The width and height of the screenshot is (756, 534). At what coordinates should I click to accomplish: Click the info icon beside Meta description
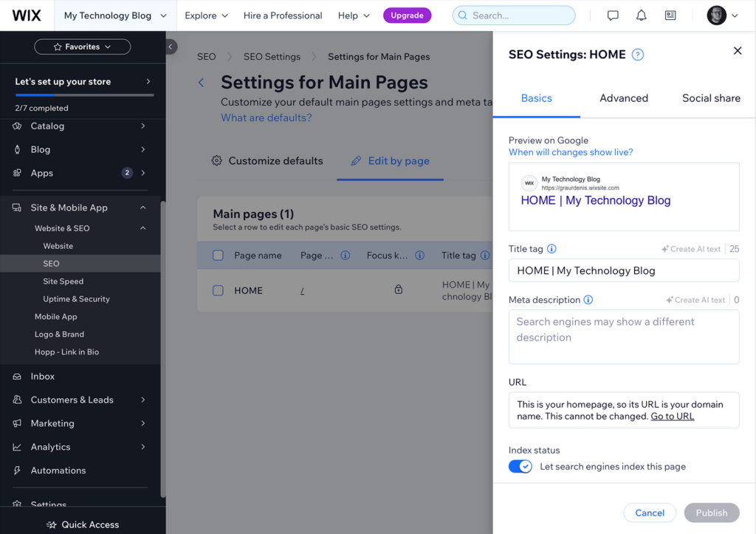point(588,300)
